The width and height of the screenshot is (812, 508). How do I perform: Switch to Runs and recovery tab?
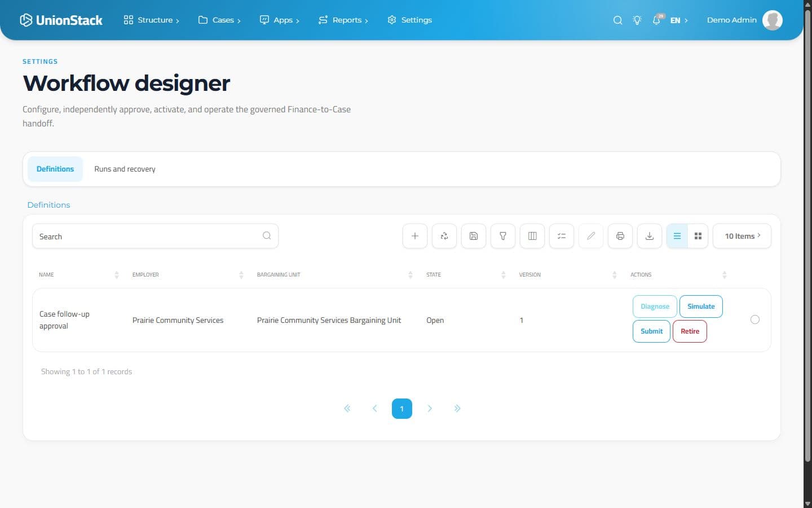click(x=125, y=169)
